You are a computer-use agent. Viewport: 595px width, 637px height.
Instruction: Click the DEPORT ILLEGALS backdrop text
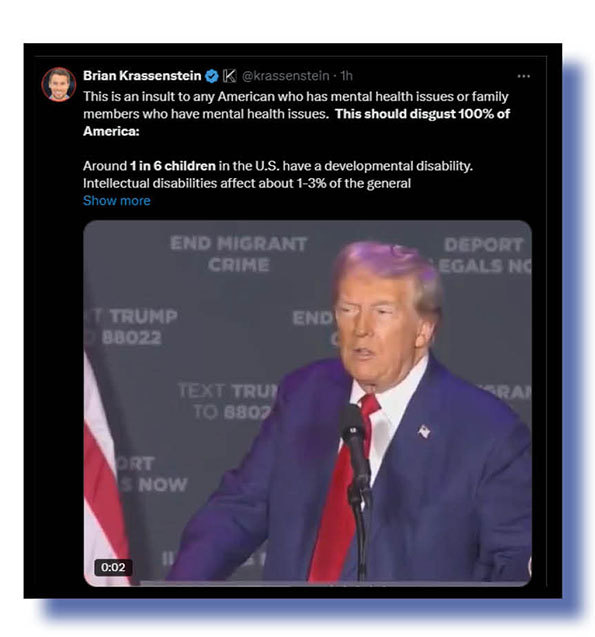[485, 255]
